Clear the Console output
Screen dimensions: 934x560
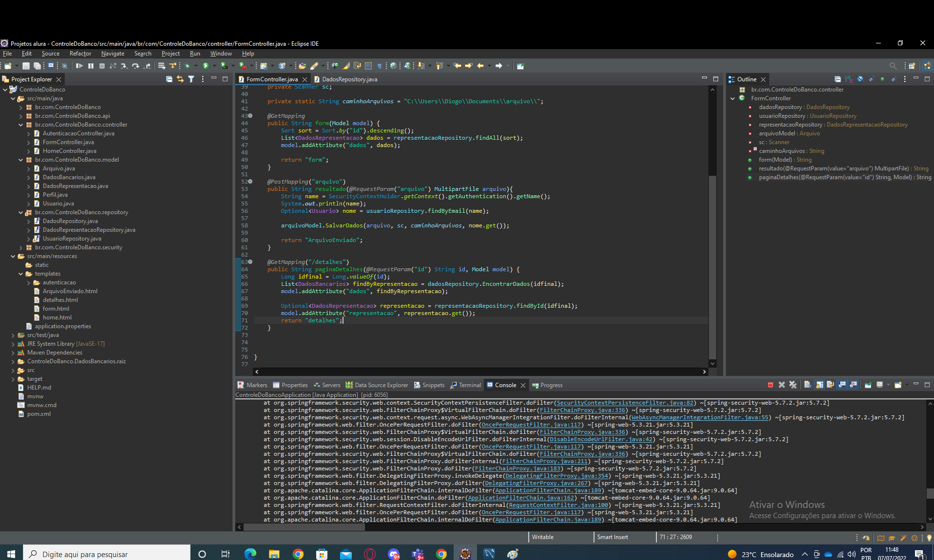[x=808, y=385]
